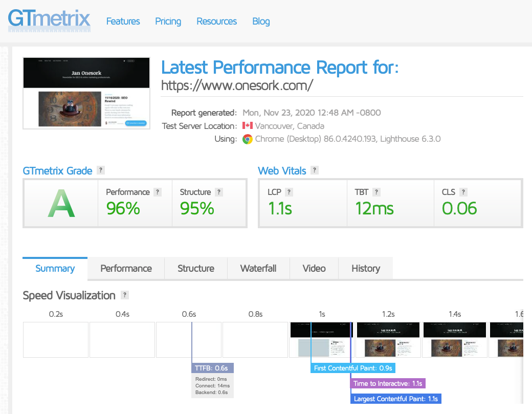Switch to the Structure tab
Screen dimensions: 532x414
click(196, 269)
